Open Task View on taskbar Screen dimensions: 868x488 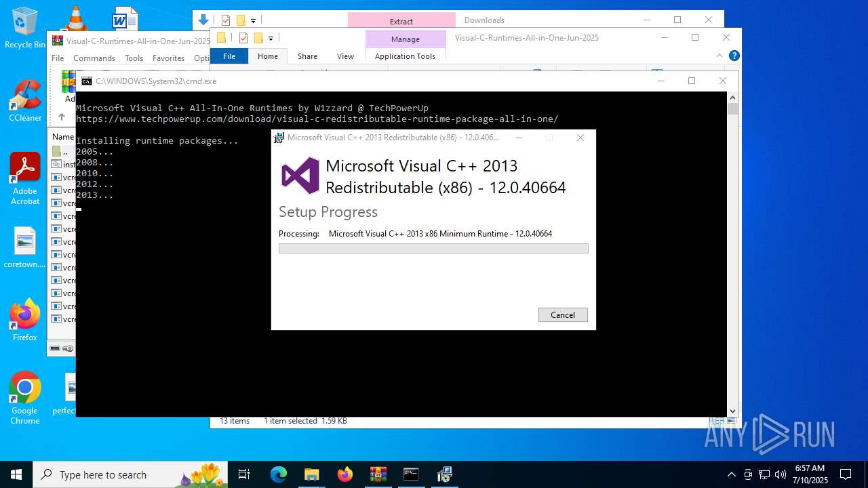coord(244,474)
